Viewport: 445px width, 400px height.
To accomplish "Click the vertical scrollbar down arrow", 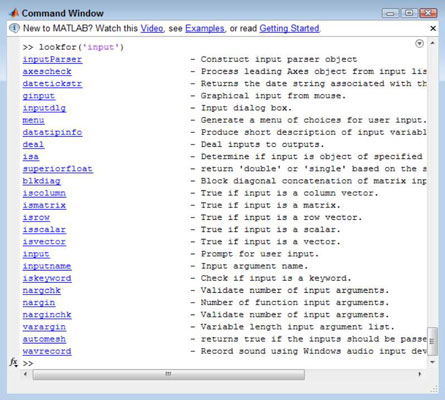I will [x=432, y=362].
